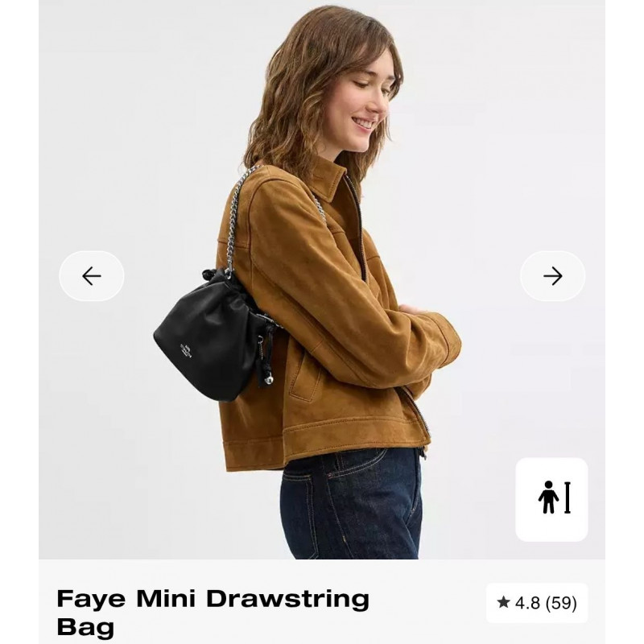The height and width of the screenshot is (644, 644).
Task: Open the Faye Mini Drawstring Bag title
Action: pyautogui.click(x=213, y=613)
